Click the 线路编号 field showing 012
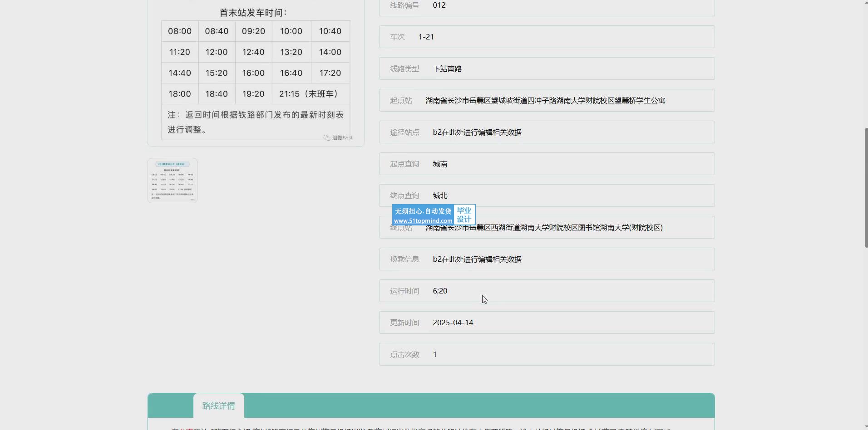The image size is (868, 430). (x=547, y=6)
